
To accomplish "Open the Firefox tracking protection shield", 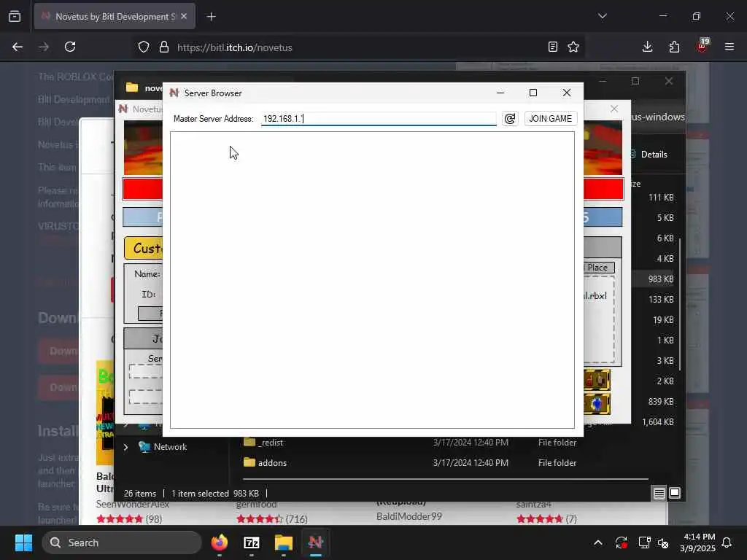I will pyautogui.click(x=144, y=47).
